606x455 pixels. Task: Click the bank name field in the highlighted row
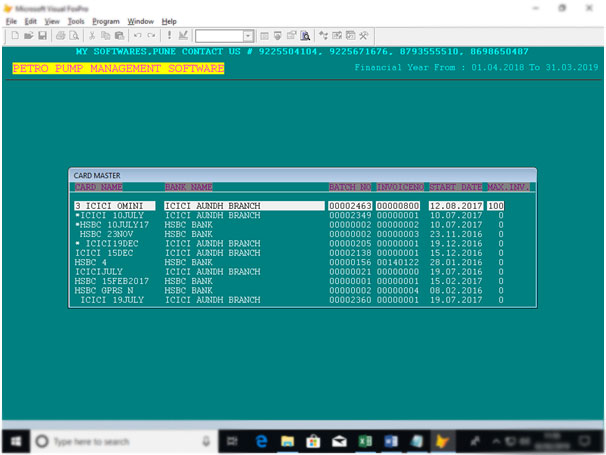point(244,206)
